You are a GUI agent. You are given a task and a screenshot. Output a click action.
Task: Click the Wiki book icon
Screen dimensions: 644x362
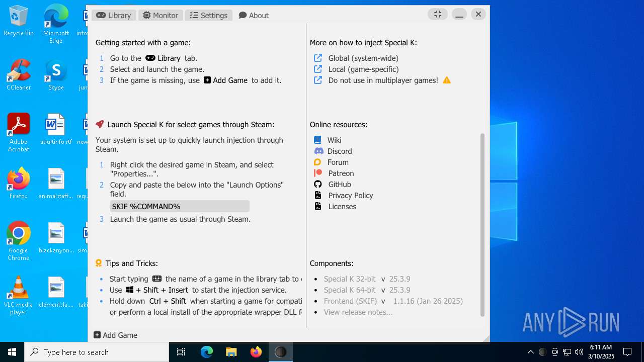click(317, 140)
